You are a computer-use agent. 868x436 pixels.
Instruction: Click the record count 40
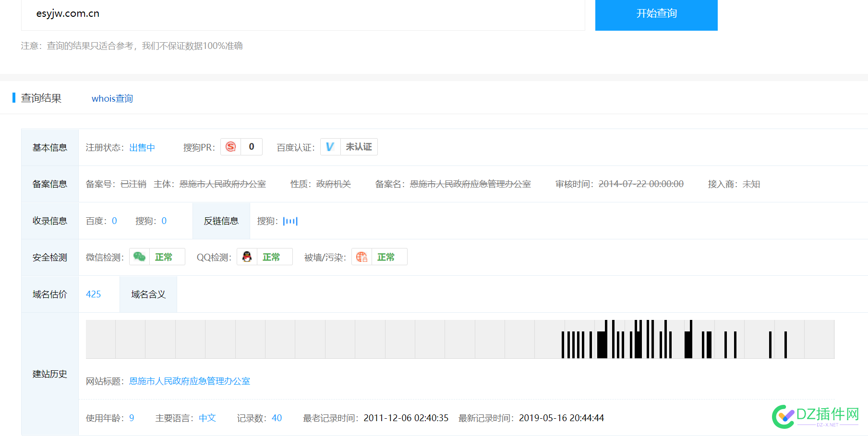(277, 418)
